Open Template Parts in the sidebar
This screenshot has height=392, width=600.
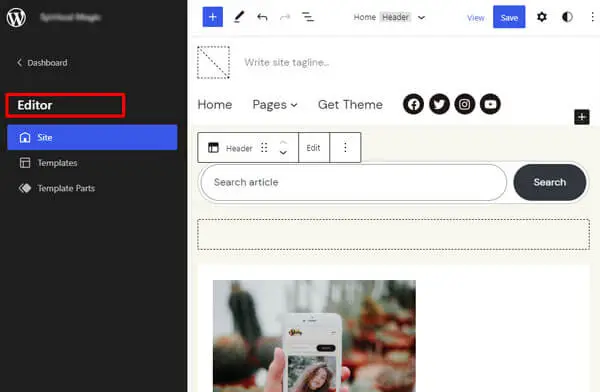click(66, 188)
